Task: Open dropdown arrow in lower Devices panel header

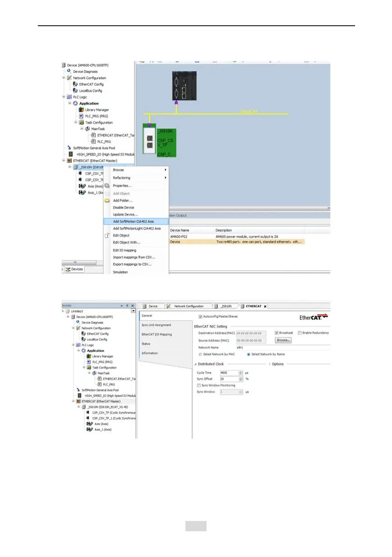Action: click(121, 305)
